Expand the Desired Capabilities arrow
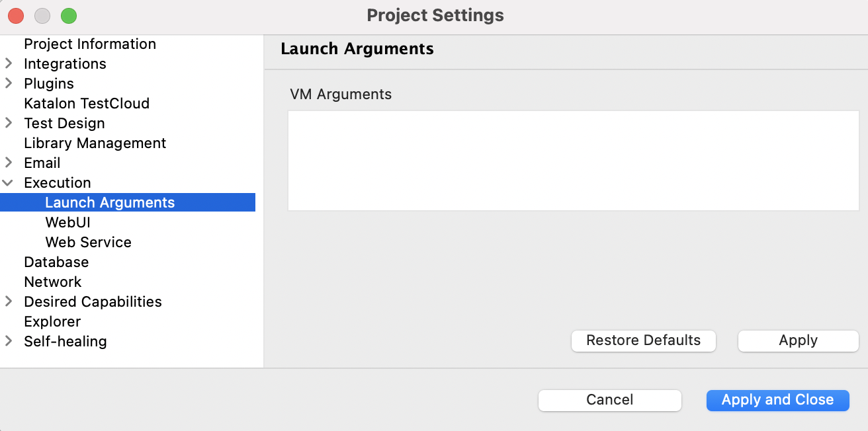868x431 pixels. (x=9, y=301)
